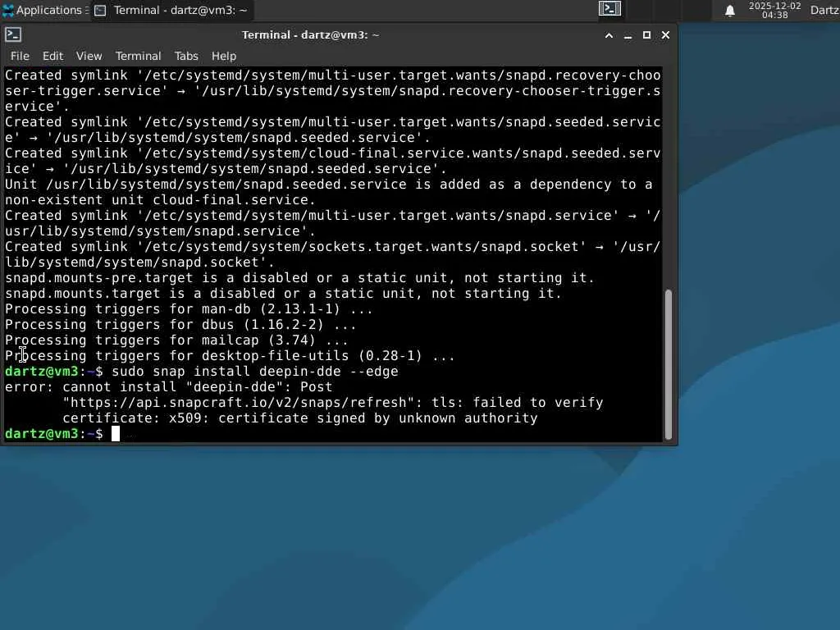Click 'snapd.mounts.target is a disabled' line
Screen dimensions: 840x630
pyautogui.click(x=283, y=294)
